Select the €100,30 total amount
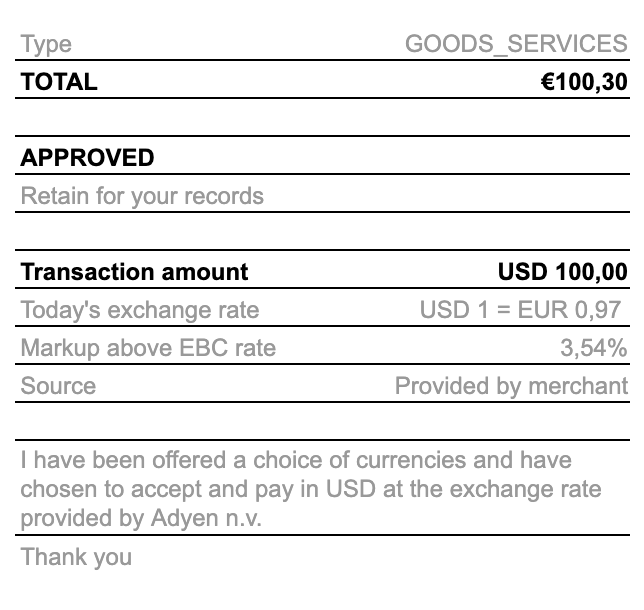This screenshot has width=644, height=610. click(x=584, y=82)
